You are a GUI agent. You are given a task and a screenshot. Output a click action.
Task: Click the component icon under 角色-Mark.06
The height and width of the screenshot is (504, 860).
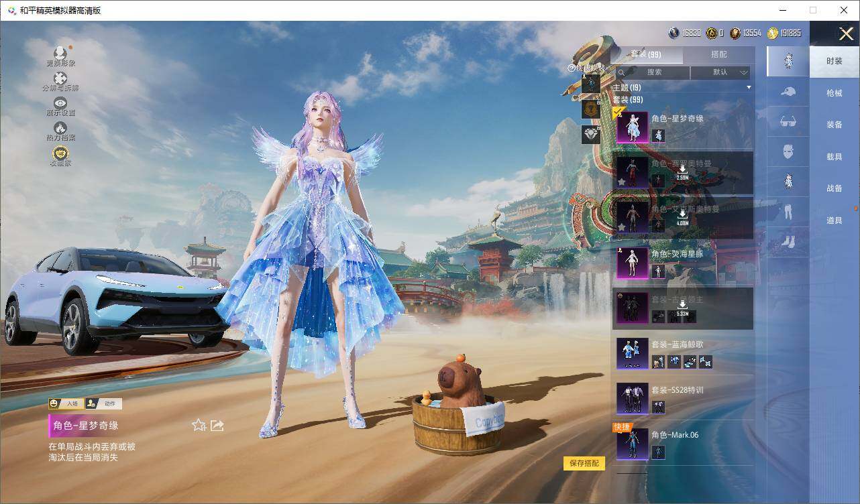[x=658, y=452]
